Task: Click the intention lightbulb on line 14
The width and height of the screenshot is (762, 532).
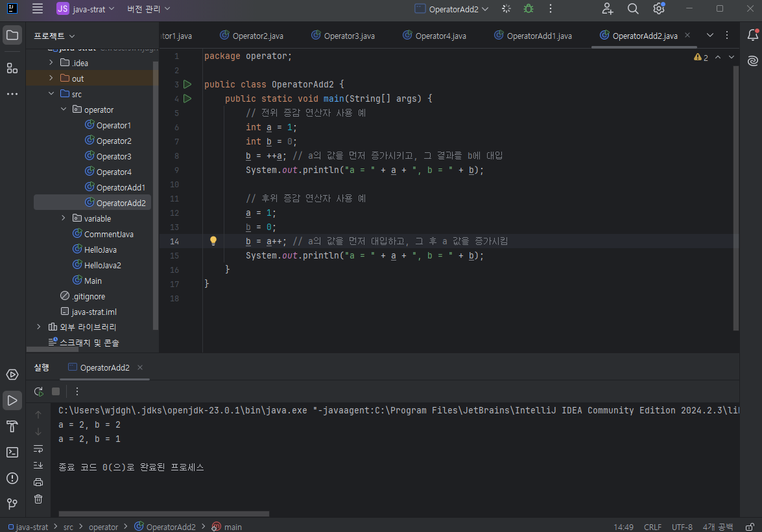Action: click(213, 241)
